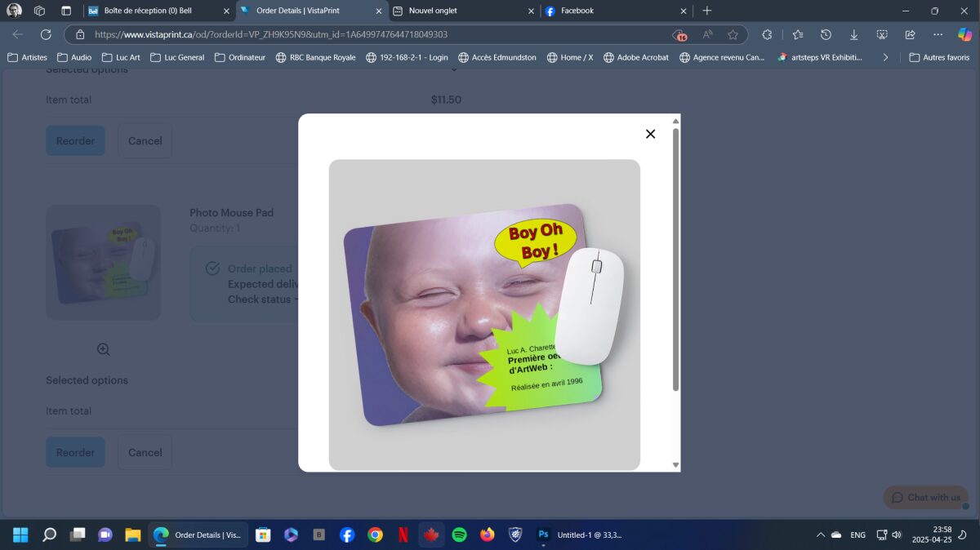Click the Read aloud icon in address bar
The width and height of the screenshot is (980, 550).
point(707,34)
